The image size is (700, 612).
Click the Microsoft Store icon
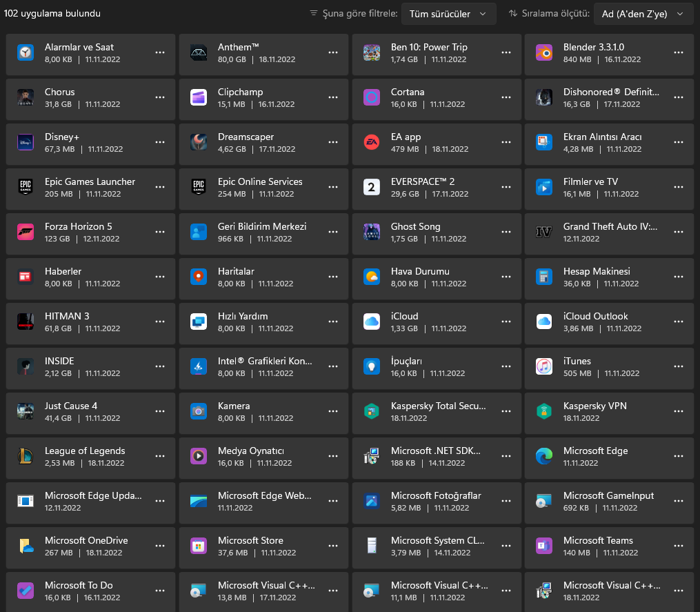click(x=198, y=546)
